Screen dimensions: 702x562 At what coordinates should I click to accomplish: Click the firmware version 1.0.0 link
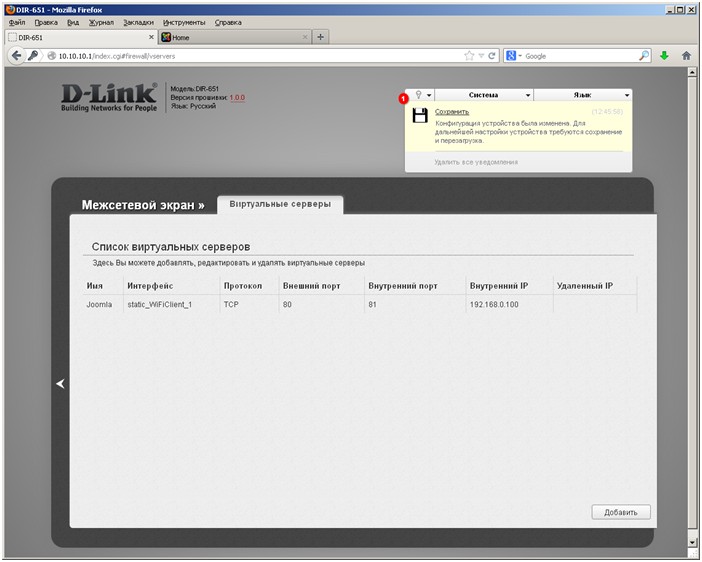pyautogui.click(x=237, y=98)
